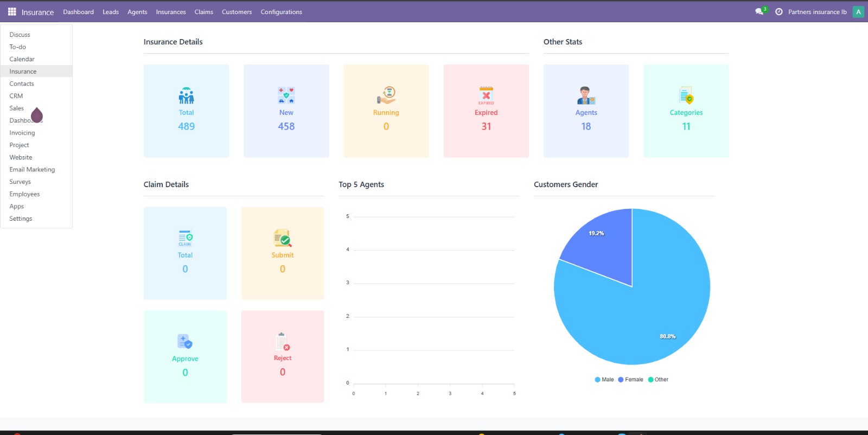The height and width of the screenshot is (435, 868).
Task: Click the Running hourglass icon
Action: [x=386, y=95]
